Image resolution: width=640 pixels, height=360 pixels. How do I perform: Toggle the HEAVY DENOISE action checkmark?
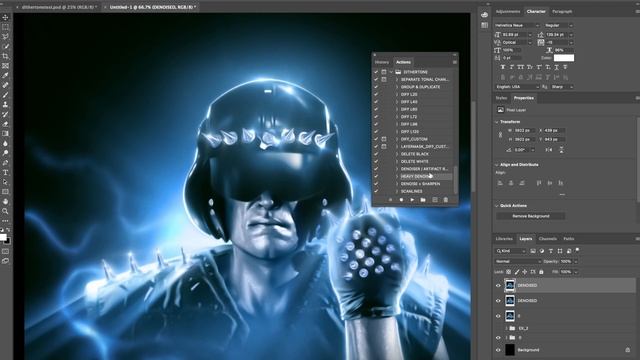tap(376, 176)
